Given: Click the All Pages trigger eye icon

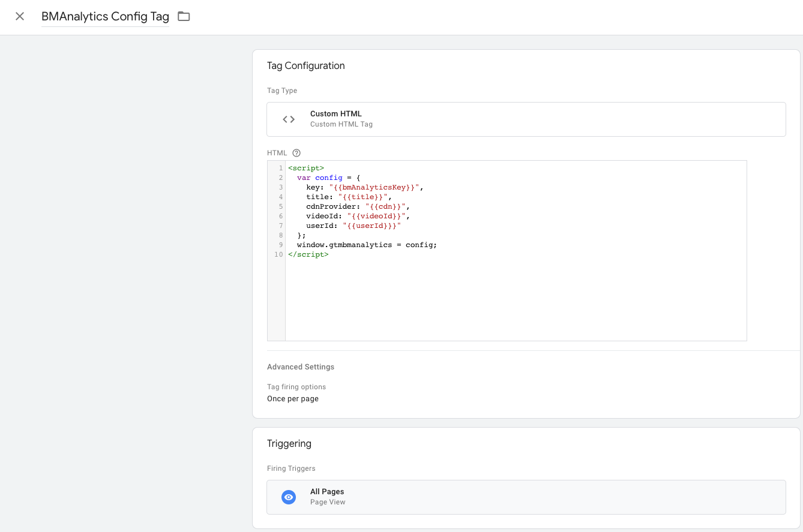Looking at the screenshot, I should pyautogui.click(x=289, y=497).
